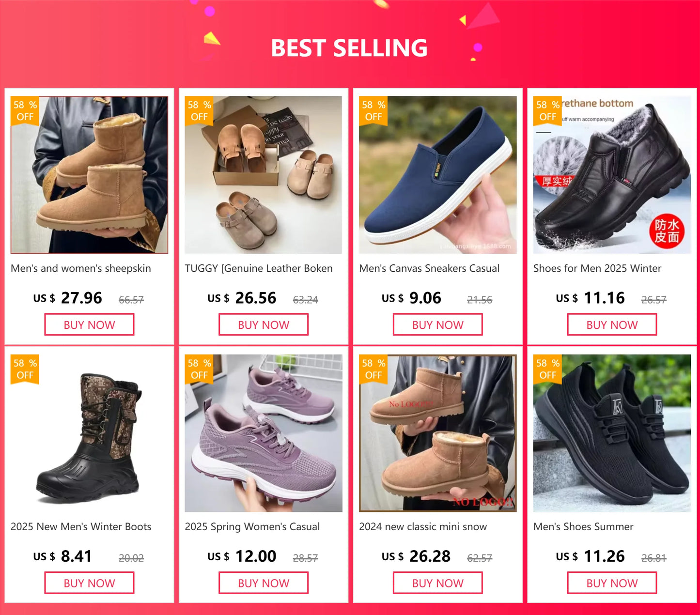Click BUY NOW for Men's Shoes Summer
700x615 pixels.
611,583
